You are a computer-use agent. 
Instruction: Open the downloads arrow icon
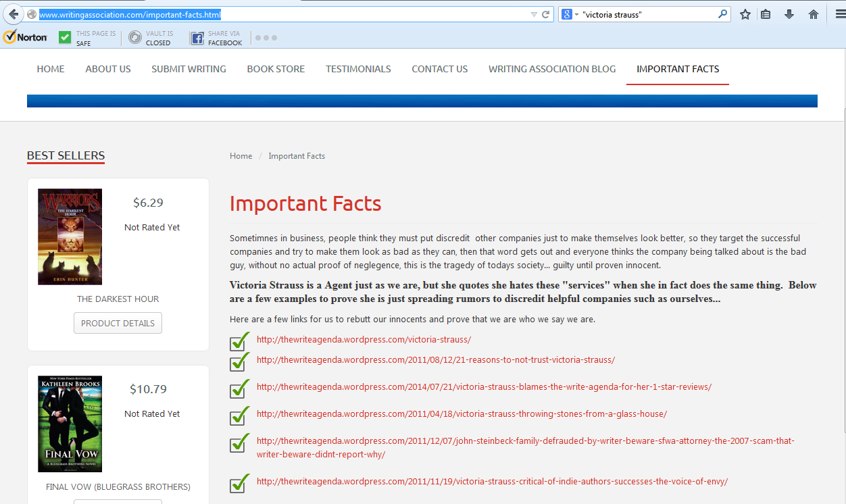[x=789, y=14]
